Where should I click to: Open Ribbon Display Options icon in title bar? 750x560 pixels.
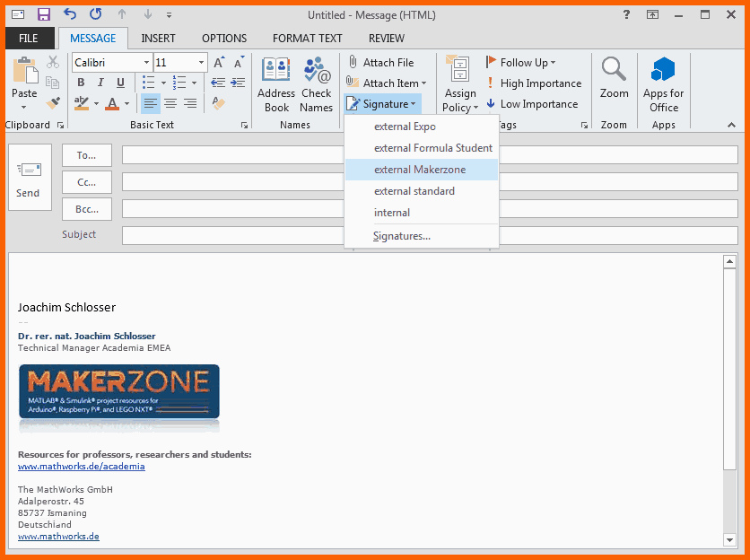(x=652, y=15)
